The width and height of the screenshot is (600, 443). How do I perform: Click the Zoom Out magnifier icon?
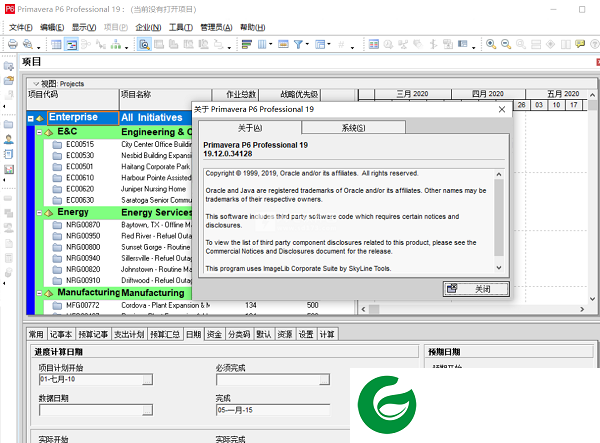coord(506,44)
